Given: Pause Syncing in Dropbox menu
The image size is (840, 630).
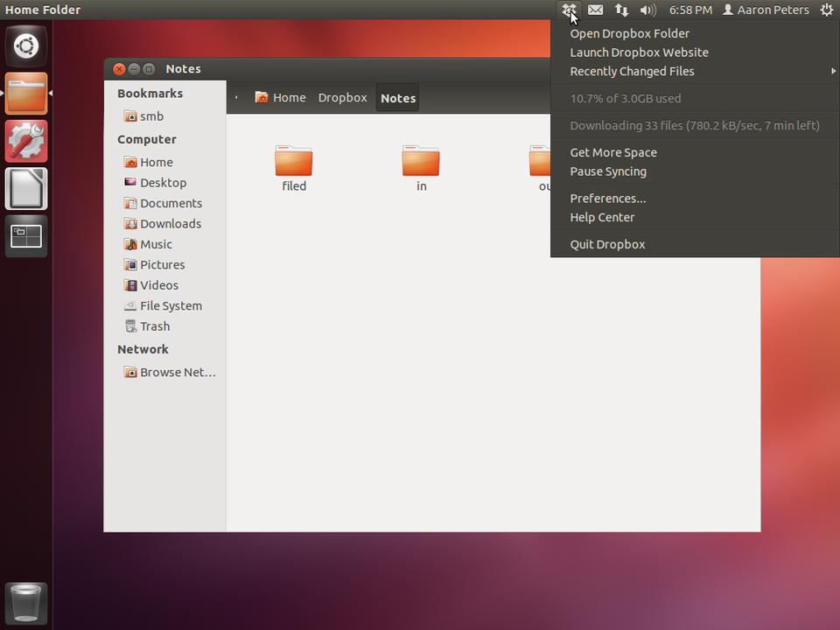Looking at the screenshot, I should click(x=608, y=171).
